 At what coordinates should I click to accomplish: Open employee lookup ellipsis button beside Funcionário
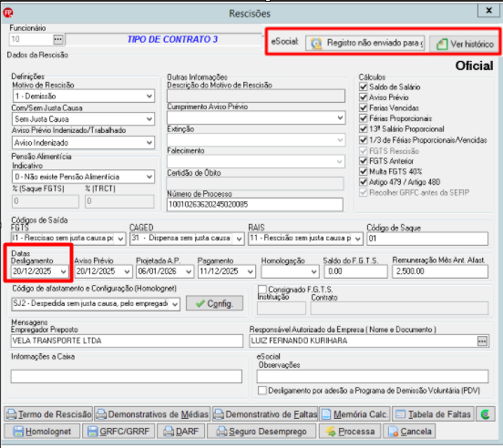tap(58, 39)
